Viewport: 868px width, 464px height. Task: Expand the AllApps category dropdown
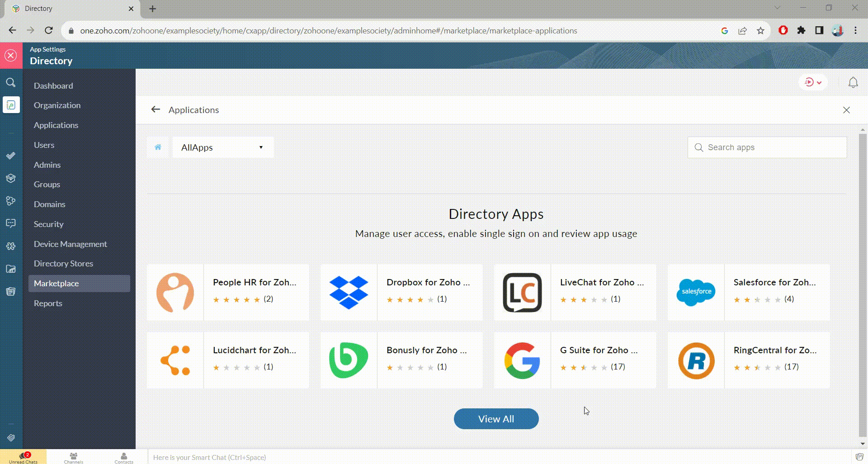tap(223, 147)
